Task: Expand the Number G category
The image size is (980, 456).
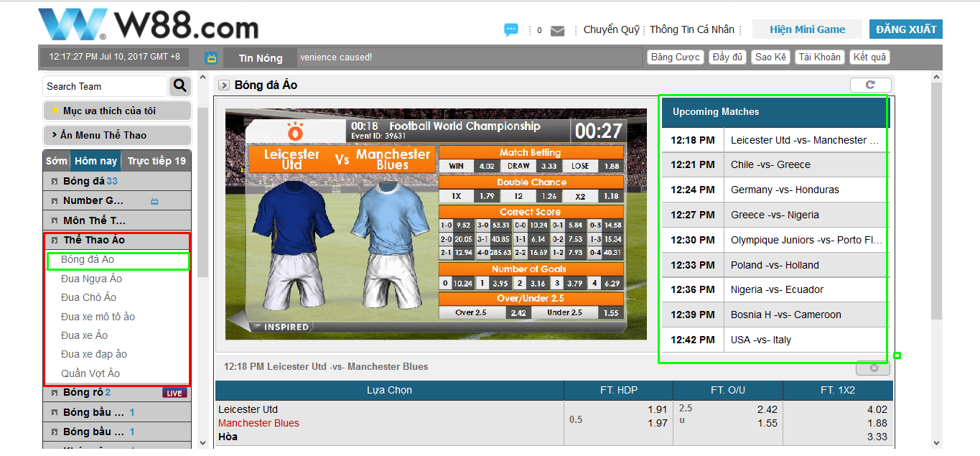Action: click(117, 201)
